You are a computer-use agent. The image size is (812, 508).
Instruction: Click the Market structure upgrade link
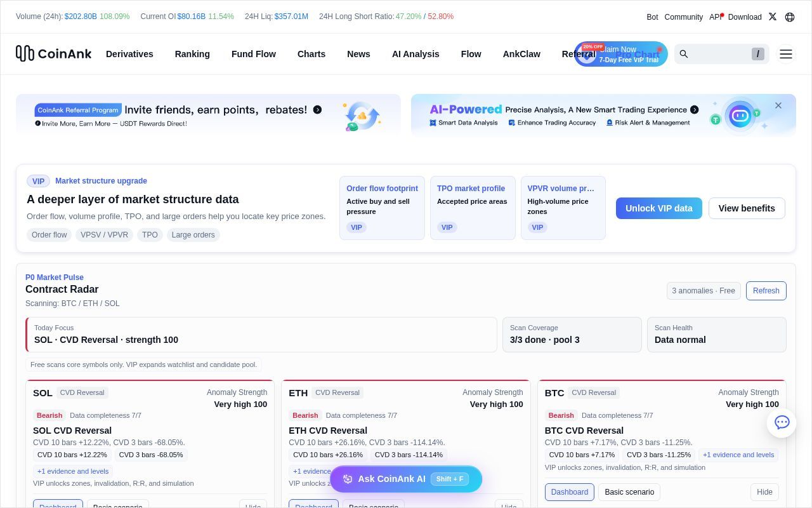point(101,181)
